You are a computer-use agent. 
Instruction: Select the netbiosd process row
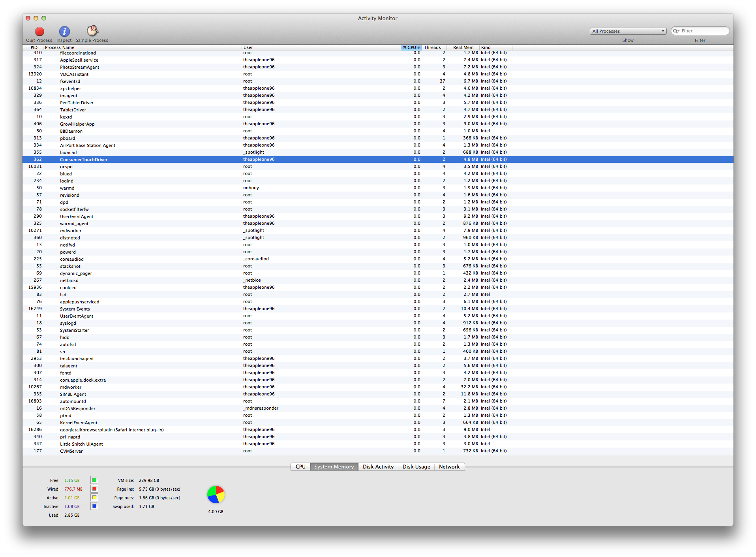[x=378, y=280]
